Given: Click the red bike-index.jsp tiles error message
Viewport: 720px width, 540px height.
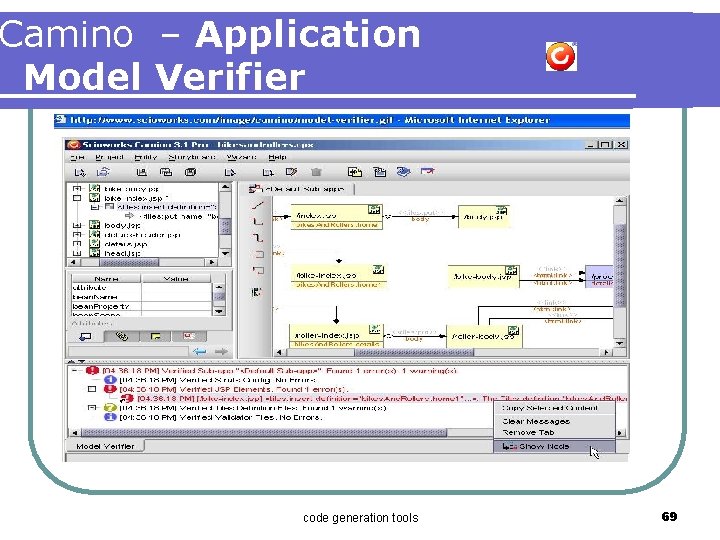Looking at the screenshot, I should pyautogui.click(x=382, y=399).
